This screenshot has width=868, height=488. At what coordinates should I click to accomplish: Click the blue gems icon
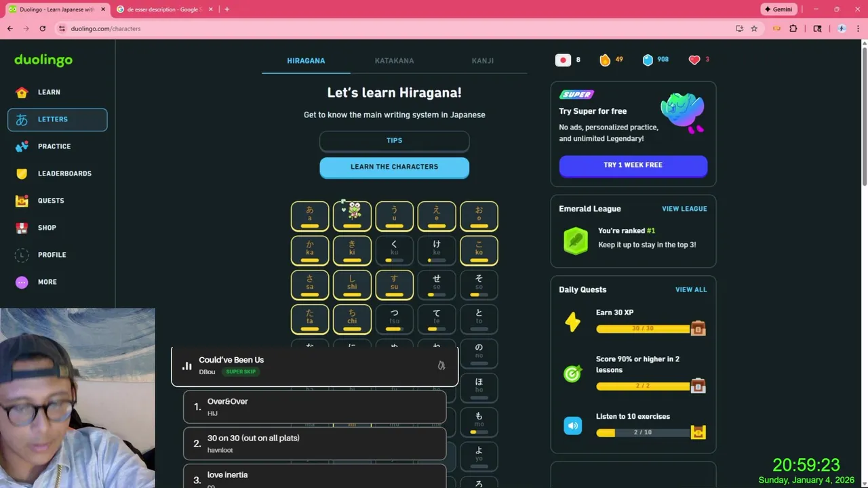pos(648,60)
